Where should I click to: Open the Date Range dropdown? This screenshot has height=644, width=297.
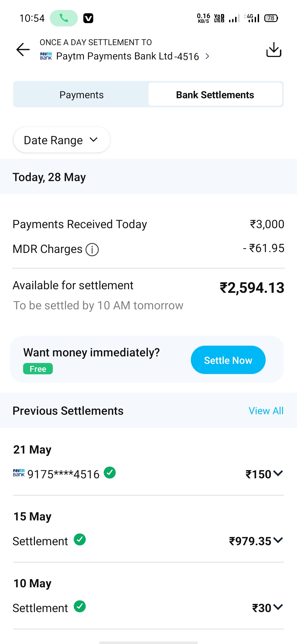pyautogui.click(x=62, y=140)
